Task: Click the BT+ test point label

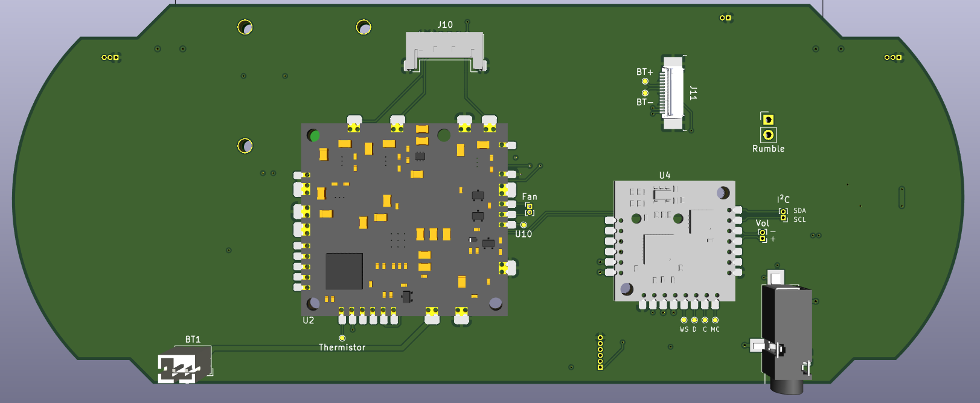Action: [x=644, y=72]
